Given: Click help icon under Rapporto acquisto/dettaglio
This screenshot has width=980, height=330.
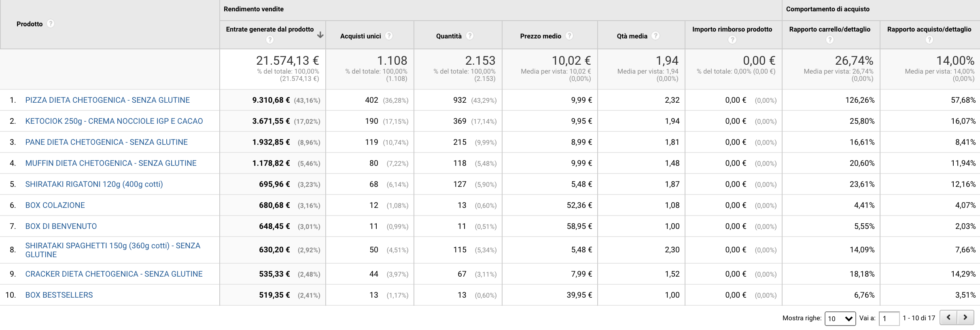Looking at the screenshot, I should (929, 40).
